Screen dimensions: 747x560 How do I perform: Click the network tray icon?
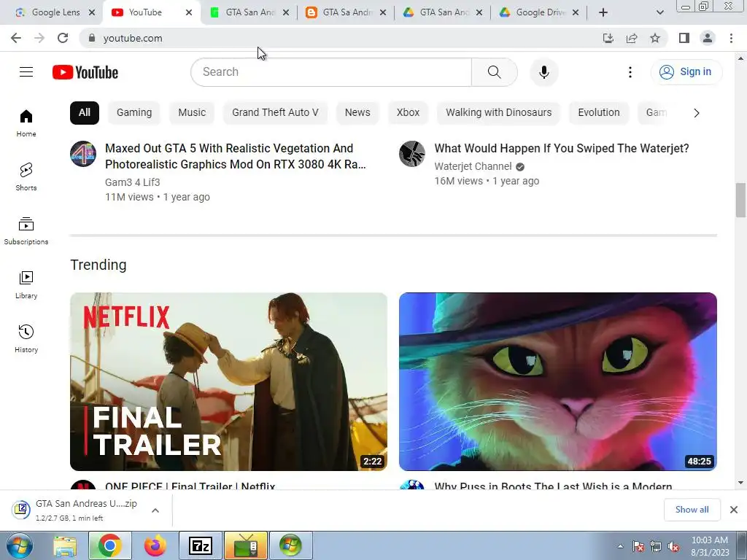(x=656, y=547)
